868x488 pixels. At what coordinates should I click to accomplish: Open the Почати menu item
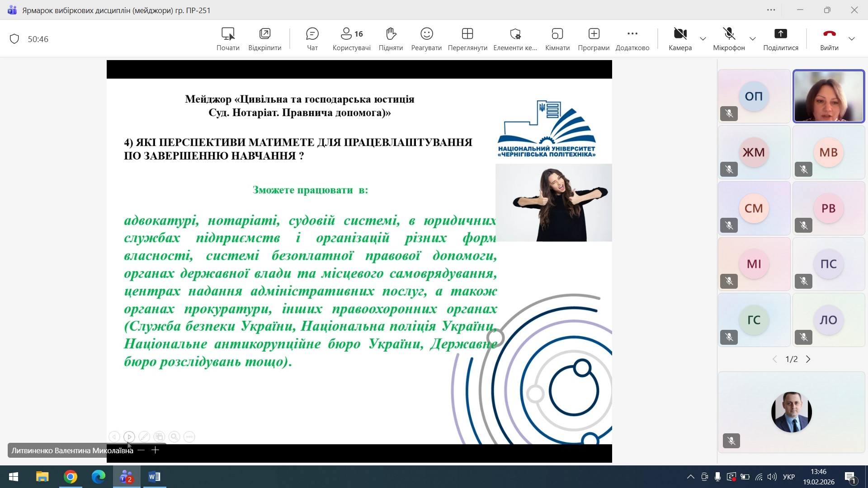tap(228, 39)
